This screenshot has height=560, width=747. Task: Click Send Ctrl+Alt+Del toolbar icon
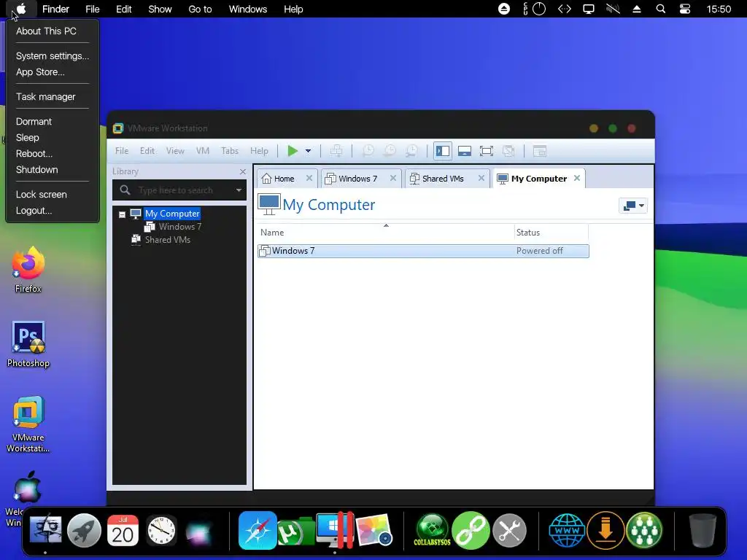click(x=336, y=151)
